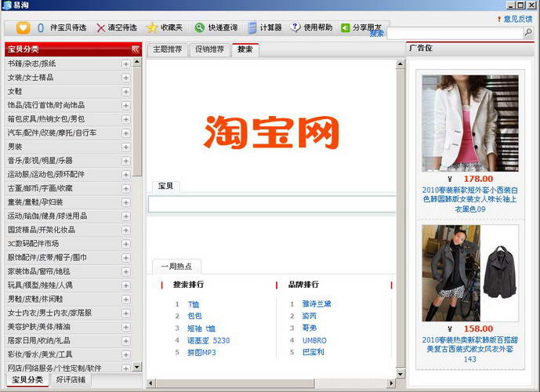Expand the 女鞋 category plus button
This screenshot has width=540, height=392.
125,92
